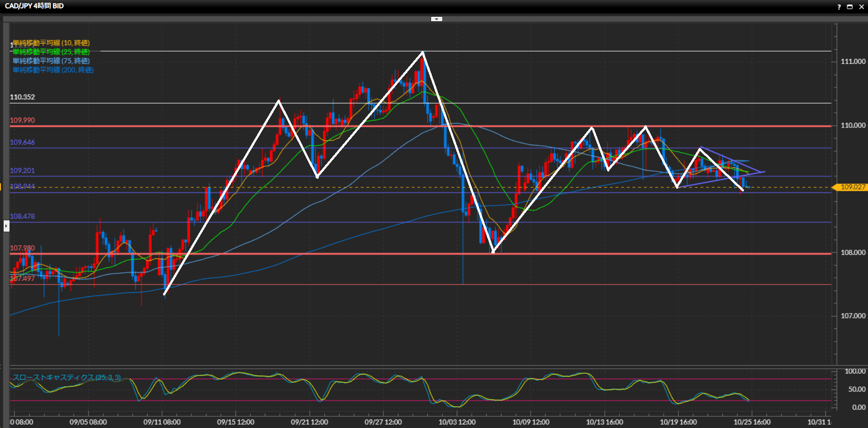Click the 109.646 purple level label
868x428 pixels.
(23, 143)
